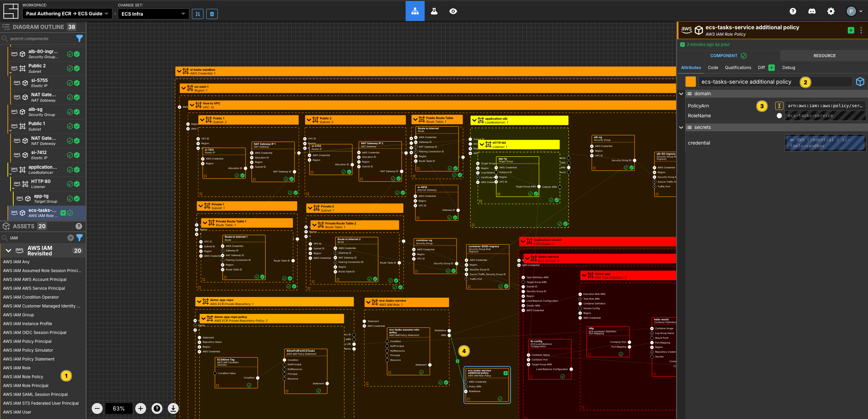Click the RoleName socket indicator
Viewport: 868px width, 419px height.
click(x=779, y=116)
